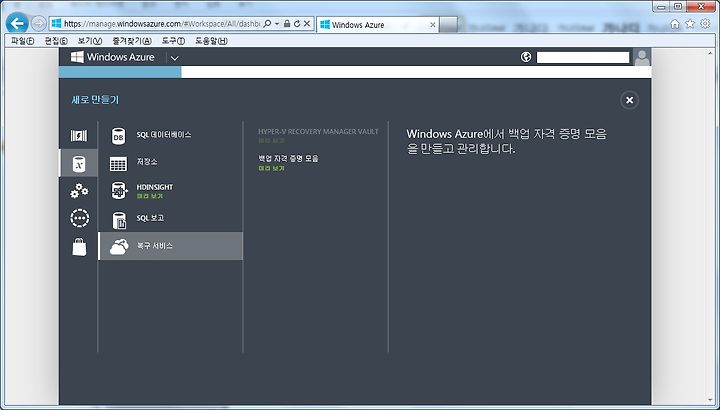The height and width of the screenshot is (410, 720).
Task: Click the white account field in header
Action: point(583,57)
